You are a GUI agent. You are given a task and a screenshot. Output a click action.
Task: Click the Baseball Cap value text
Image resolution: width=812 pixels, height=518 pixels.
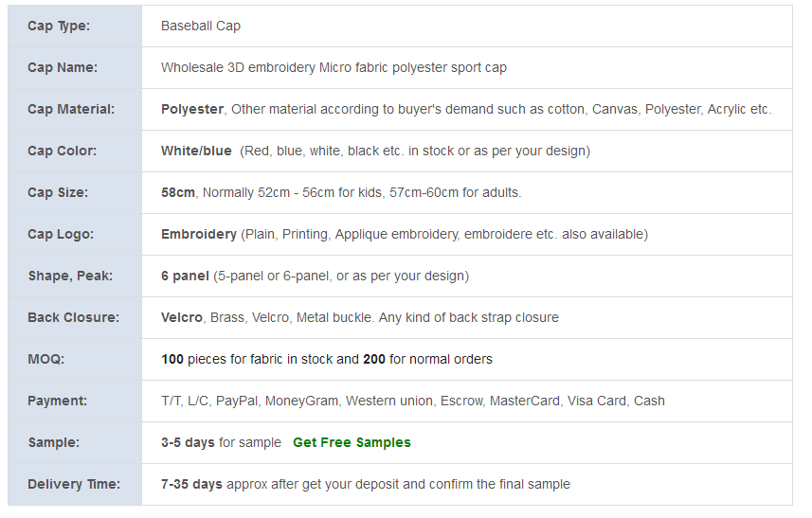201,26
